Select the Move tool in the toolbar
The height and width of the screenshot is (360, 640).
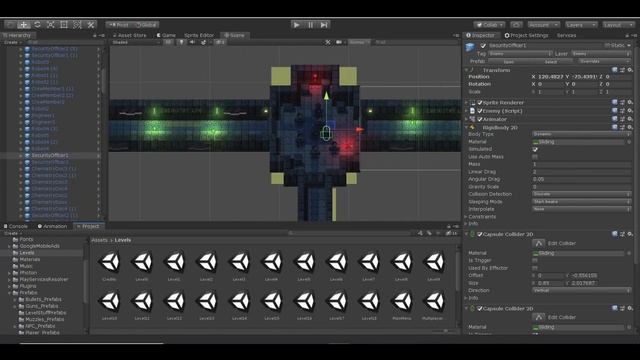pos(24,25)
